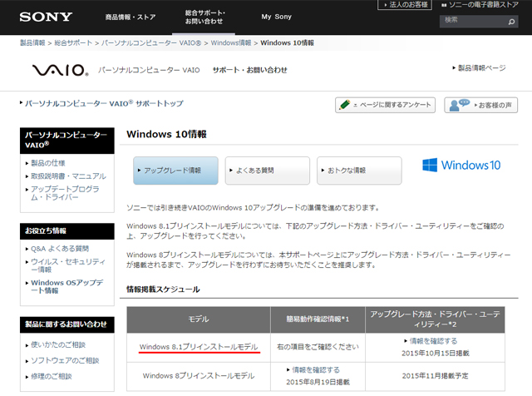Open ウイルス・セキュリティー情報 sidebar link
This screenshot has width=532, height=396.
point(68,265)
